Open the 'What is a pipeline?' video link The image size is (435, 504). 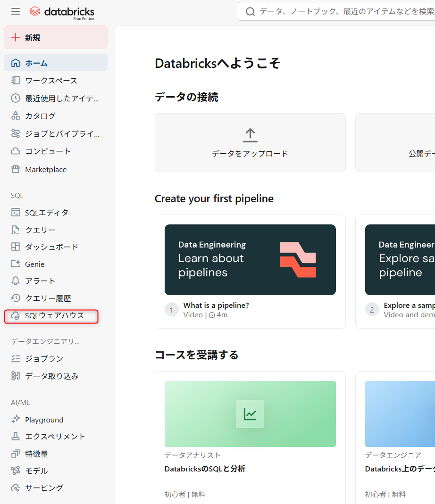(216, 306)
